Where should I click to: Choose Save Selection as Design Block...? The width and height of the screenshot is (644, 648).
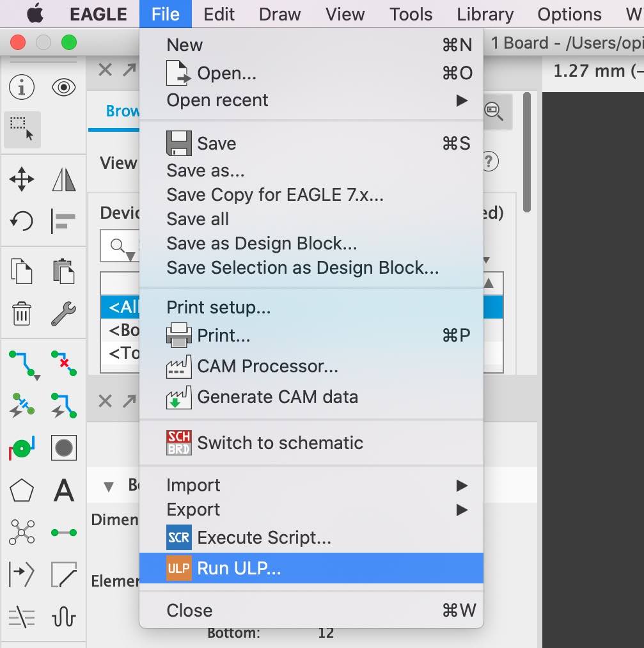pos(311,268)
